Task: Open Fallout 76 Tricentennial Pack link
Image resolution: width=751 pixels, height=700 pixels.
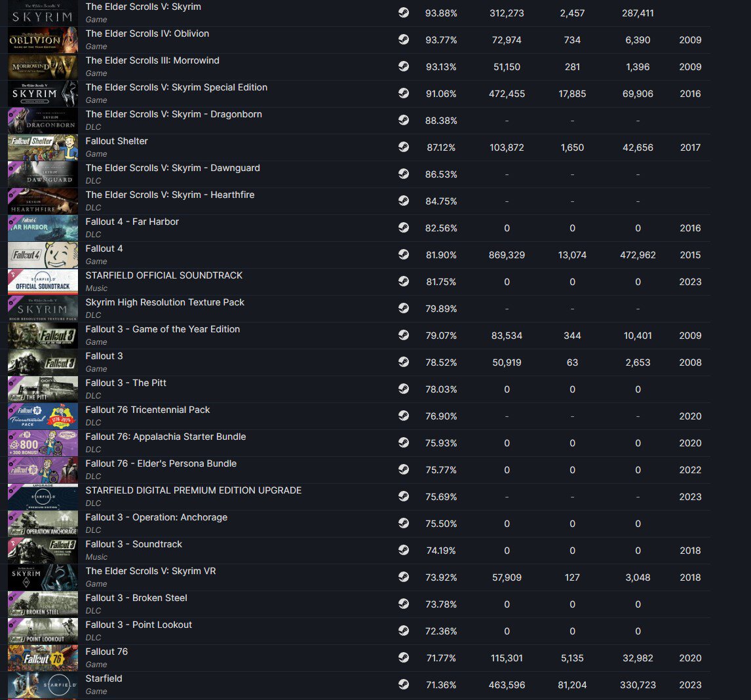Action: coord(147,410)
